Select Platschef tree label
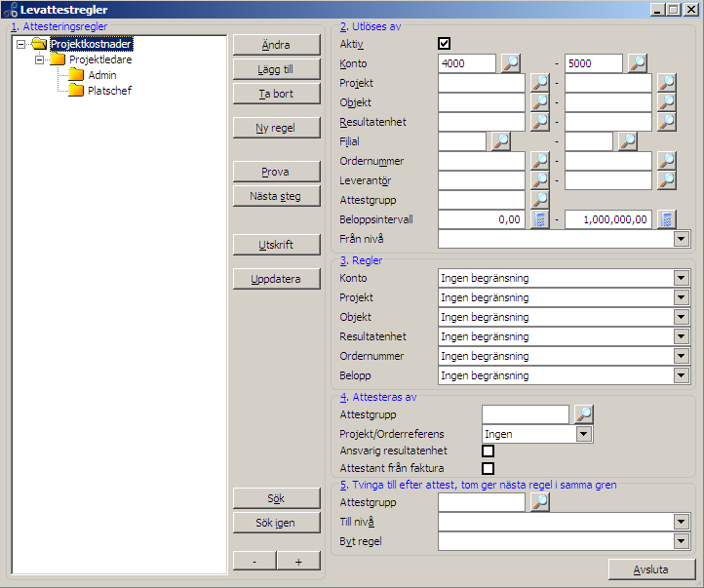 (109, 91)
